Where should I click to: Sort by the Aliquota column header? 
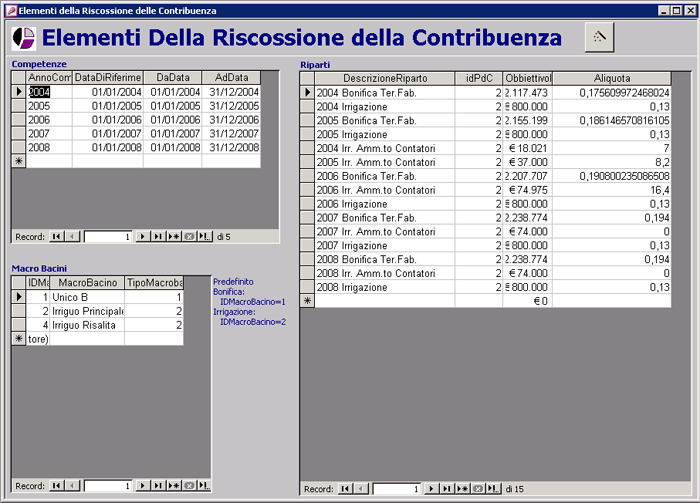coord(612,78)
